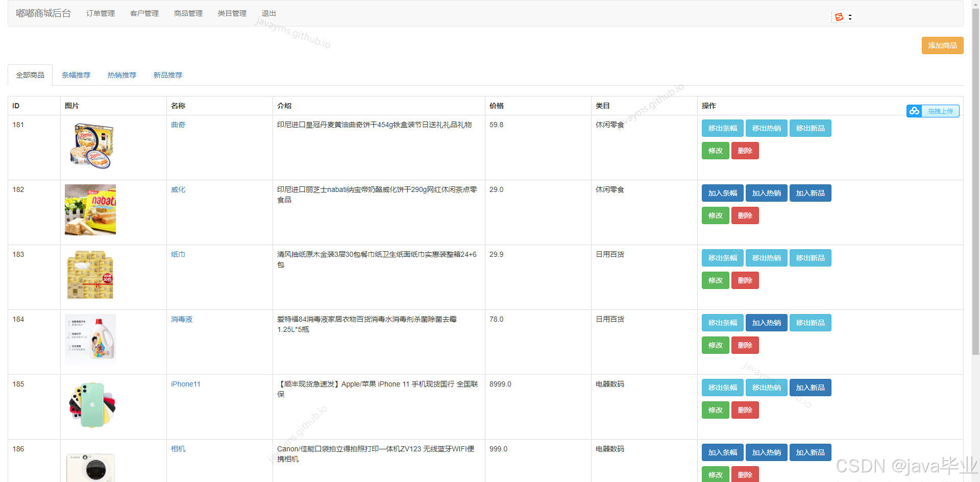Click 加入新品 for product 186 相机
The width and height of the screenshot is (980, 482).
click(811, 452)
